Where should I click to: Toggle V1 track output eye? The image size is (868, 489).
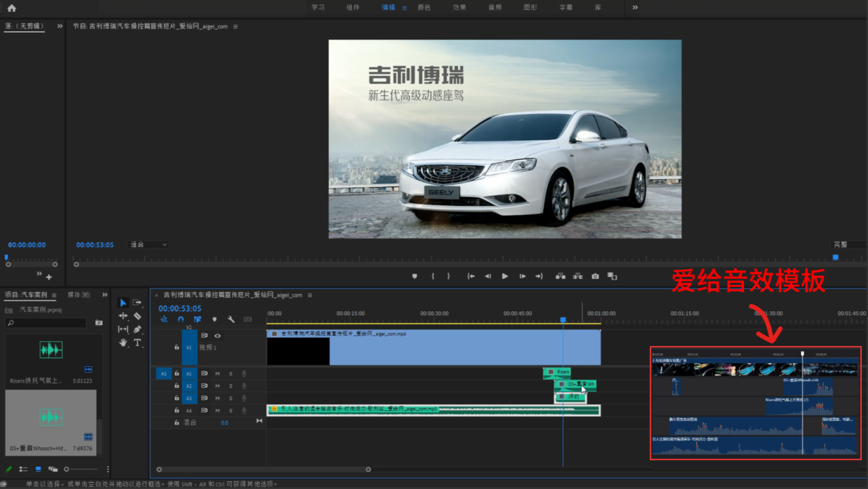coord(218,335)
